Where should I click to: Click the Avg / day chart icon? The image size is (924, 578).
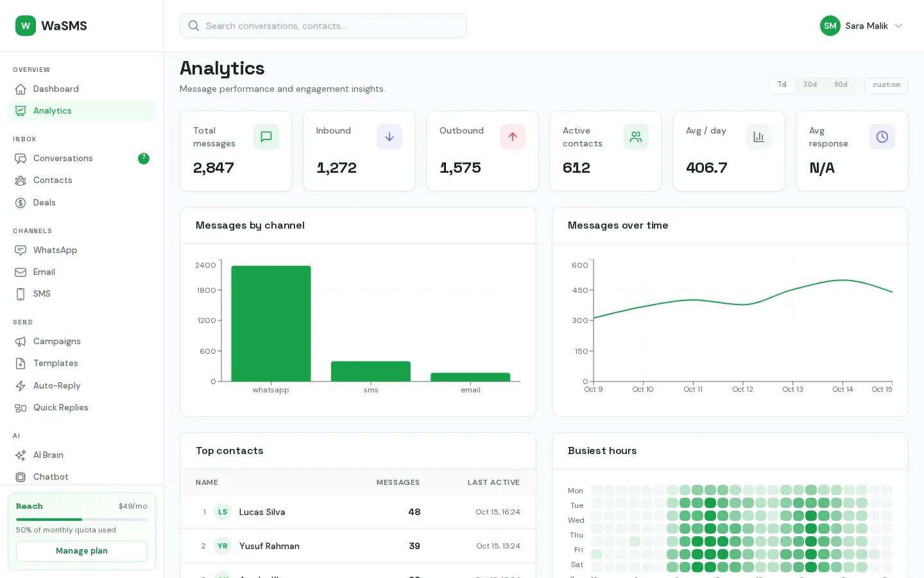[759, 137]
